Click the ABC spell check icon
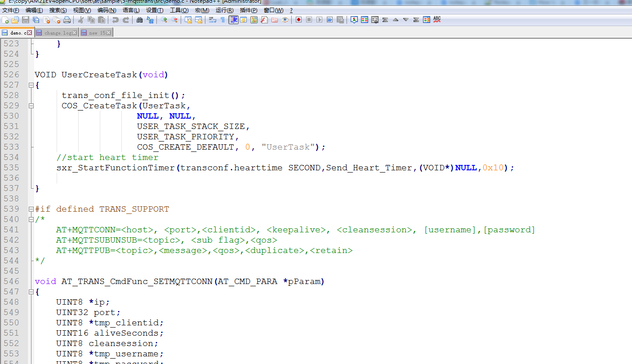Viewport: 632px width, 364px height. coord(437,20)
